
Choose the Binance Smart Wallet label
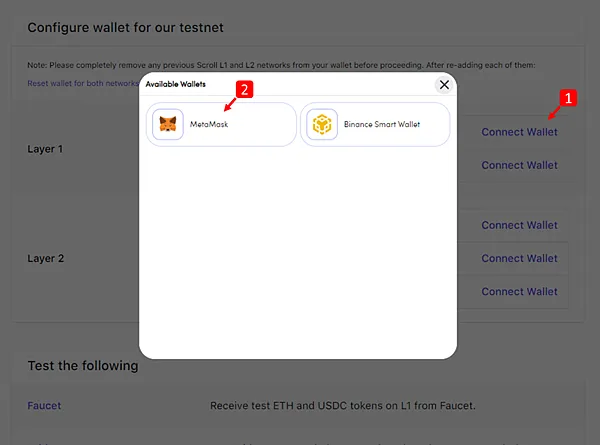coord(382,124)
